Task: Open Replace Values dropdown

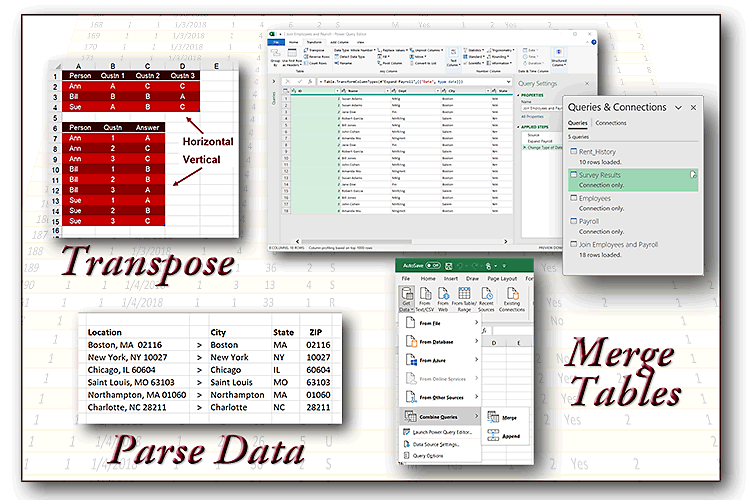Action: (x=392, y=50)
